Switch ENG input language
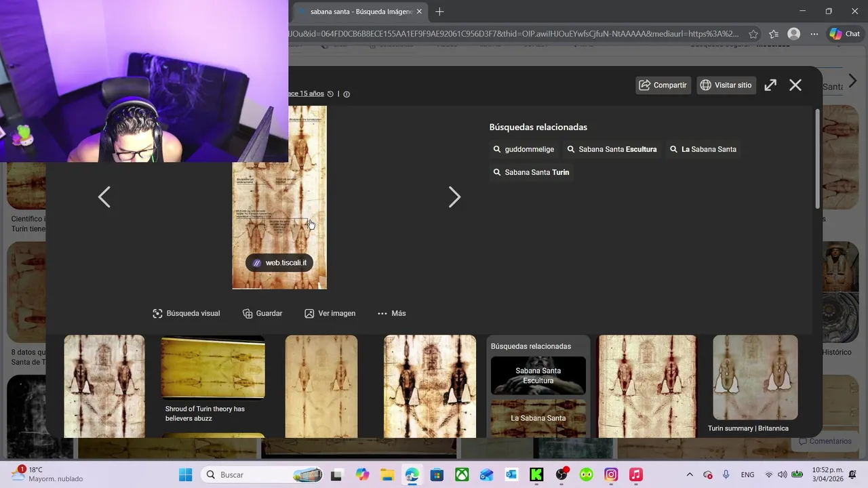The image size is (868, 488). coord(747,474)
